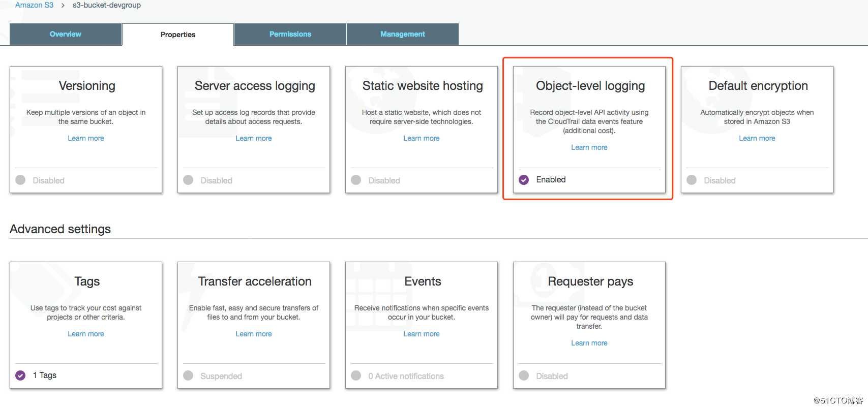Click Learn more under Static website hosting
The width and height of the screenshot is (868, 409).
pyautogui.click(x=422, y=138)
